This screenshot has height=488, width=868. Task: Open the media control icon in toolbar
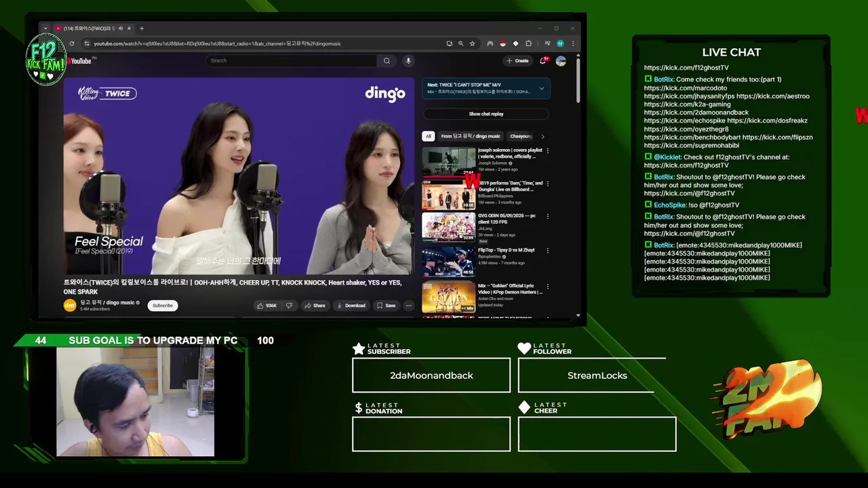coord(547,43)
